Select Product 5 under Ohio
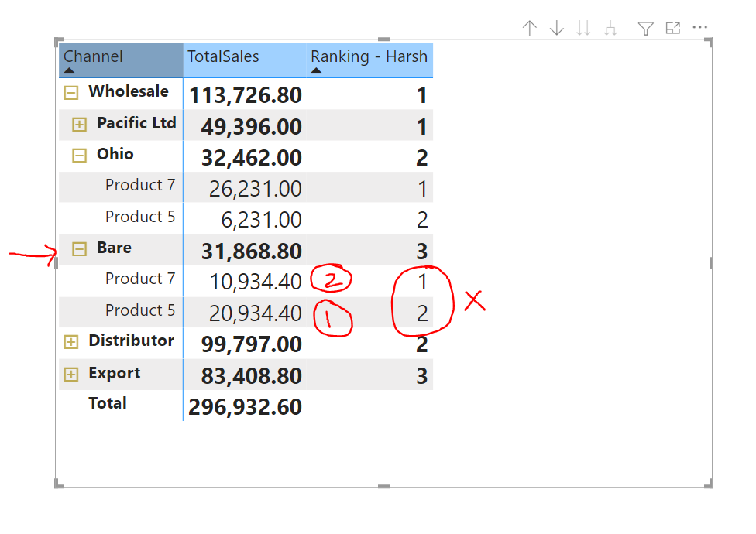The image size is (756, 534). (x=140, y=217)
